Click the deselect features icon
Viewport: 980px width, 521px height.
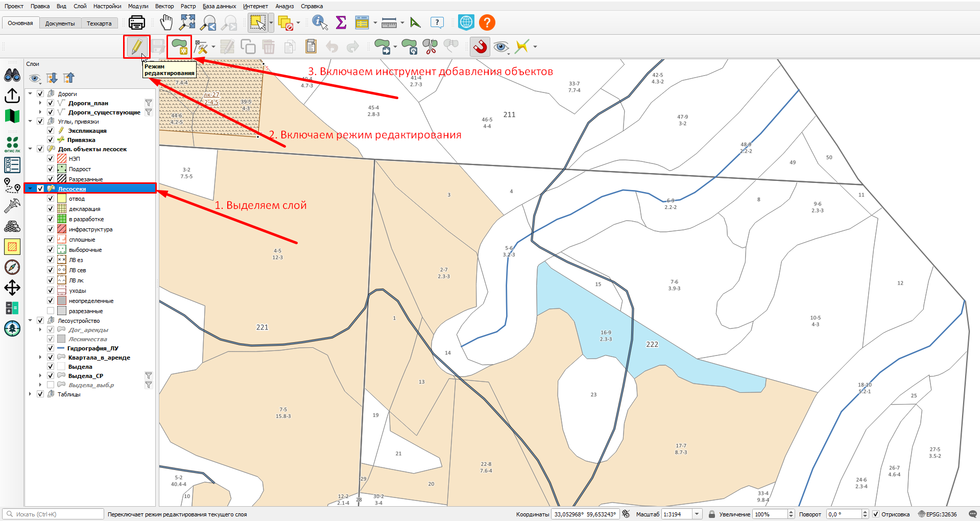[x=286, y=22]
